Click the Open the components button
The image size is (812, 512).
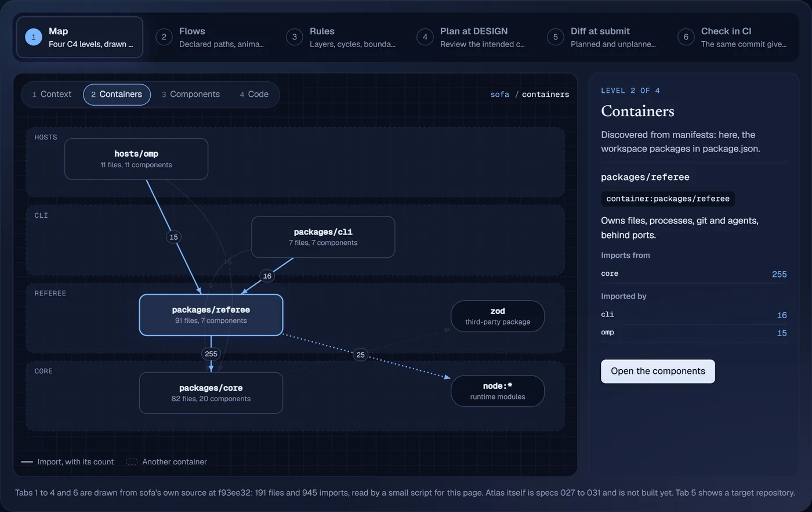click(658, 372)
